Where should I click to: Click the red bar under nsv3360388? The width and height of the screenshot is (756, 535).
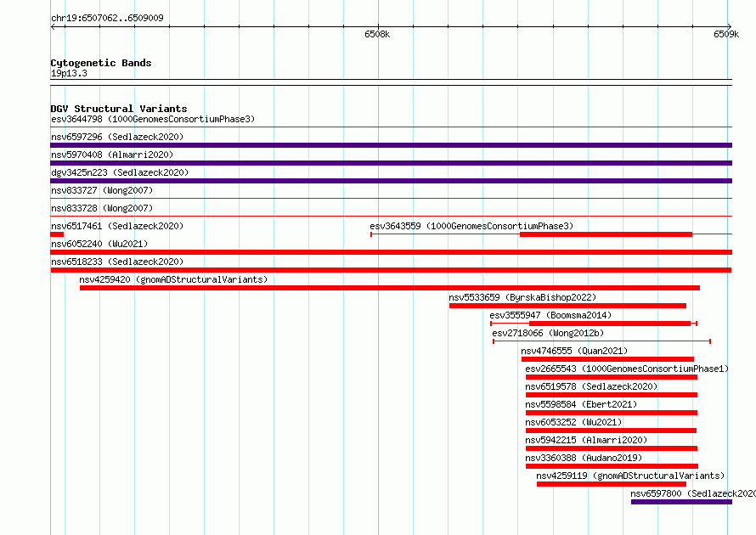pos(612,466)
